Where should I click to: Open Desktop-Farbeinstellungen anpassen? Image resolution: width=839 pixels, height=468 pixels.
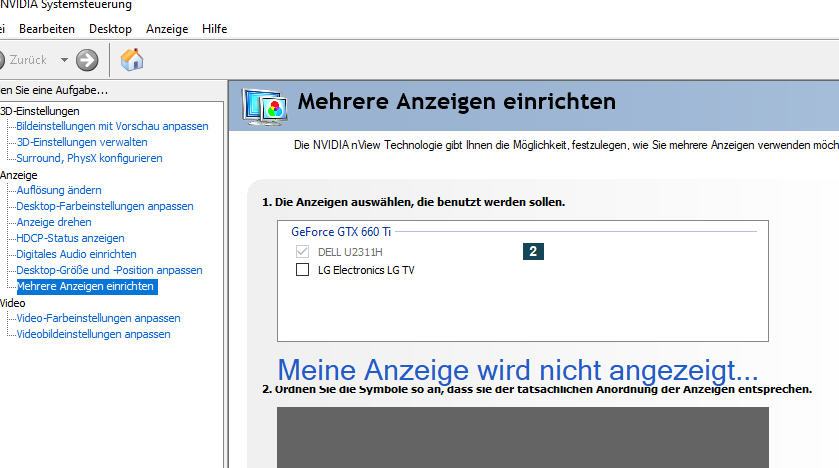pos(105,206)
